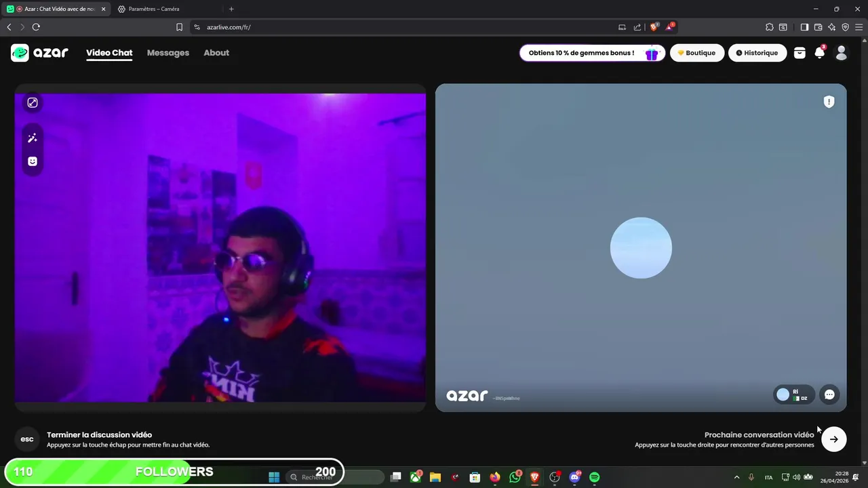Open Discord from the taskbar
868x488 pixels.
[x=575, y=477]
